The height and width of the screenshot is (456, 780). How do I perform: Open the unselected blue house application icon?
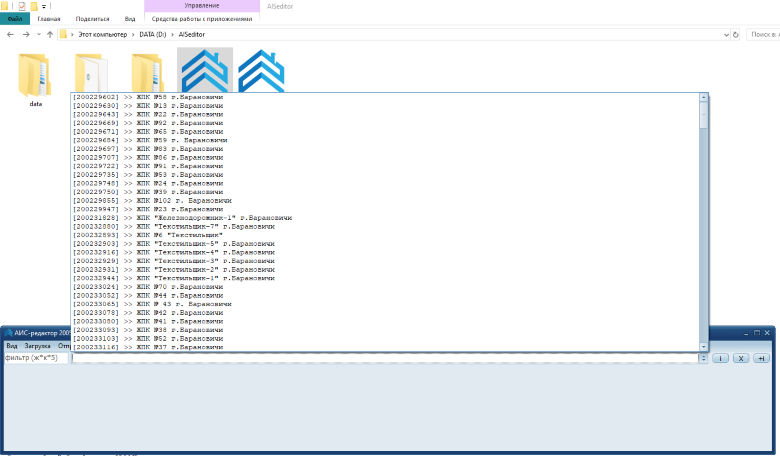coord(261,70)
